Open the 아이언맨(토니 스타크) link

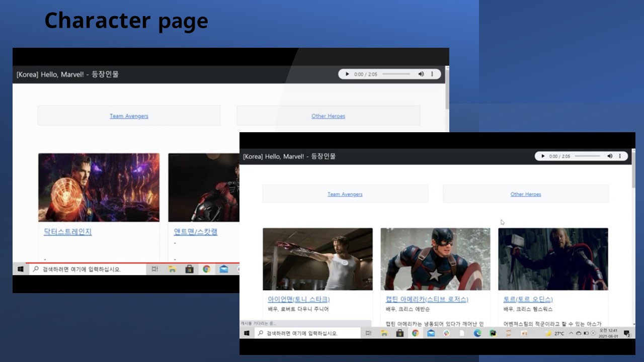click(x=299, y=300)
